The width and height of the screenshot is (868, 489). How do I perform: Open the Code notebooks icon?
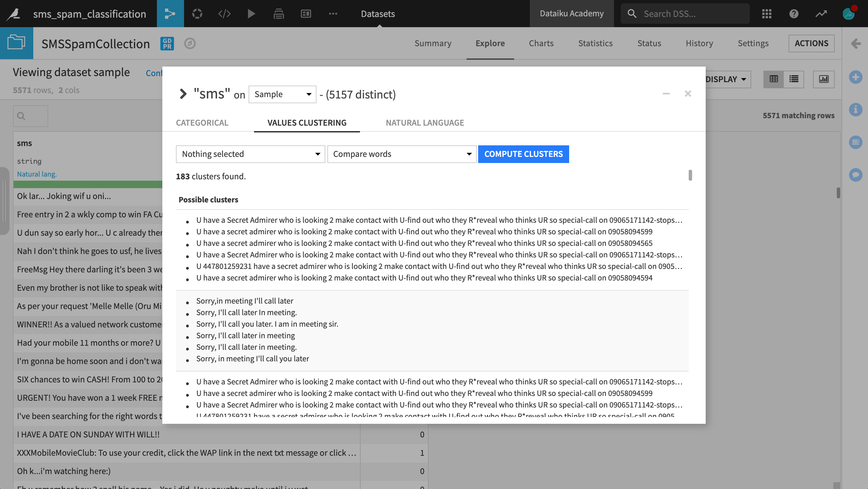[x=224, y=14]
